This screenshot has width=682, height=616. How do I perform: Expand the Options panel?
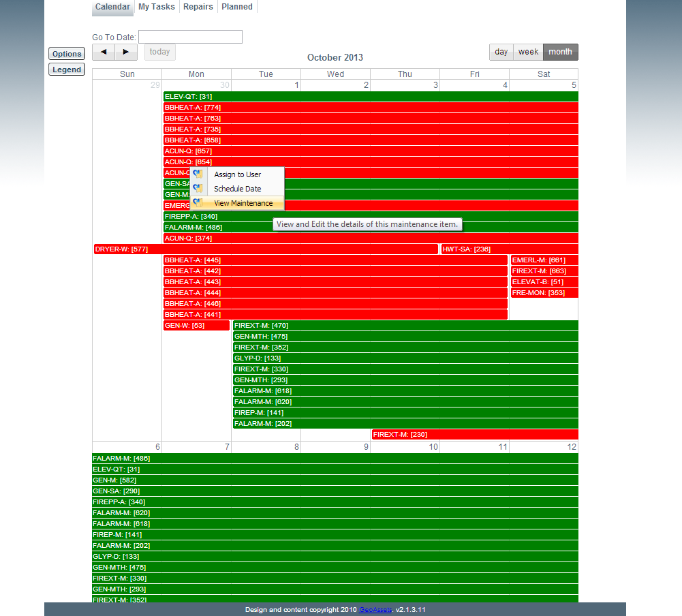point(67,54)
